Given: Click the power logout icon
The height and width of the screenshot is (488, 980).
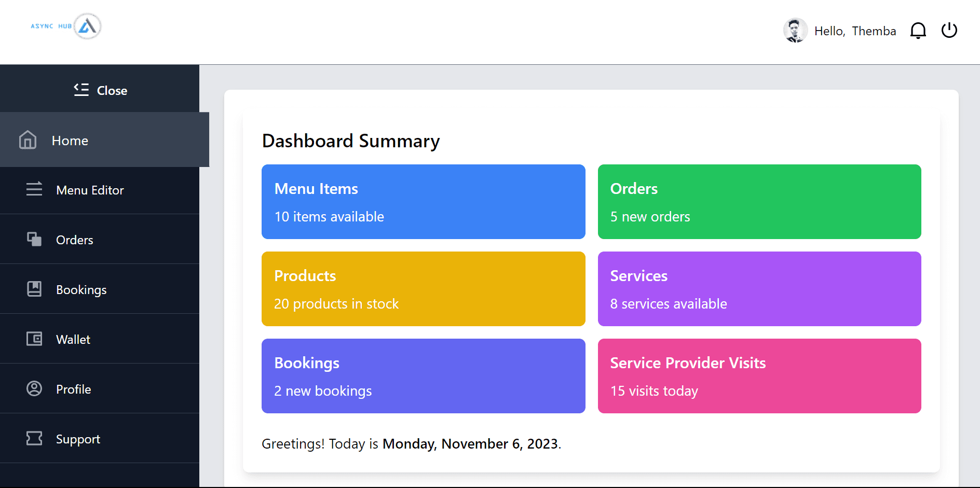Looking at the screenshot, I should click(x=949, y=30).
